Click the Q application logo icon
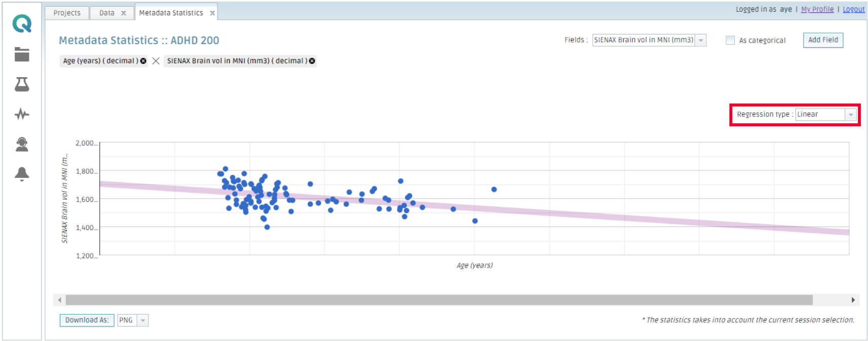The width and height of the screenshot is (868, 341). (22, 24)
